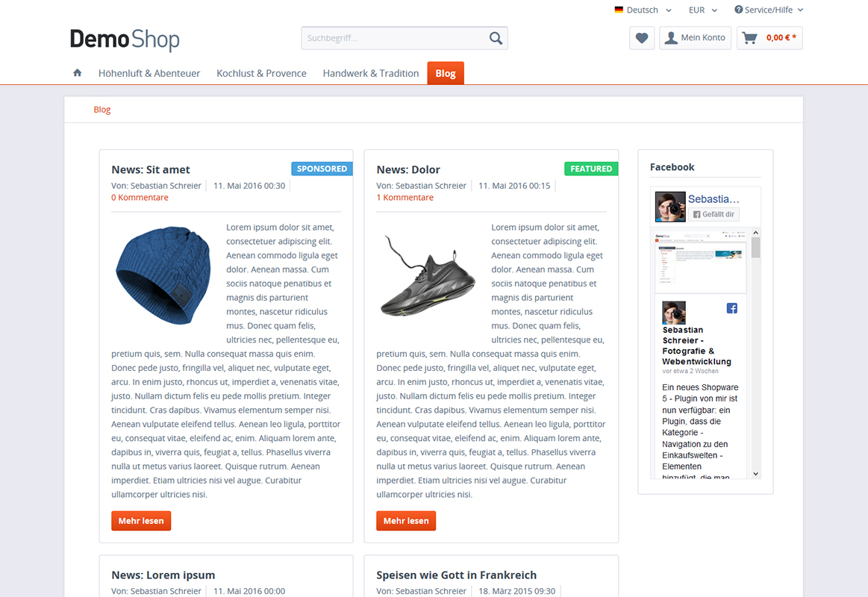Click the Facebook logo in feed post

[732, 308]
